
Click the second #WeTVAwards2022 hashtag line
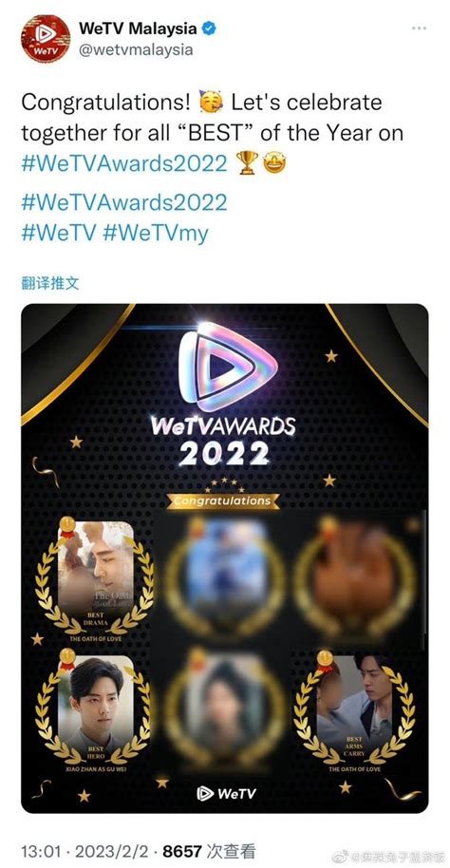pyautogui.click(x=124, y=202)
